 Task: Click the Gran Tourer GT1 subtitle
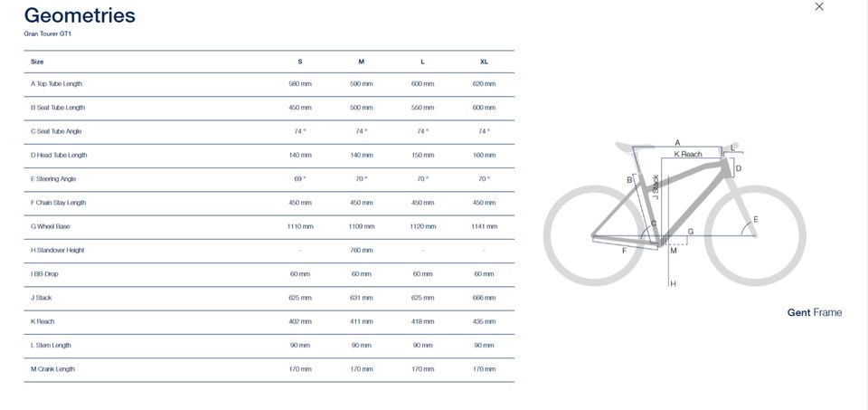tap(48, 33)
